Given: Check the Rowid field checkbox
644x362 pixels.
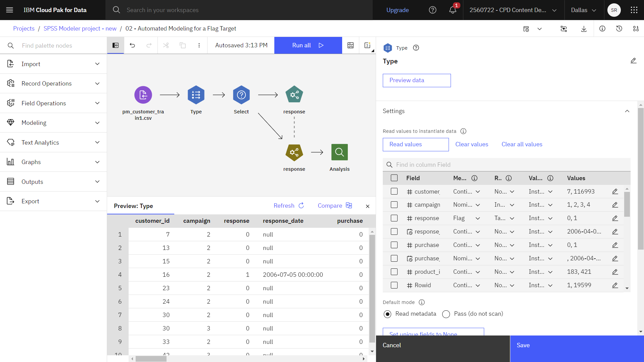Looking at the screenshot, I should pyautogui.click(x=394, y=285).
